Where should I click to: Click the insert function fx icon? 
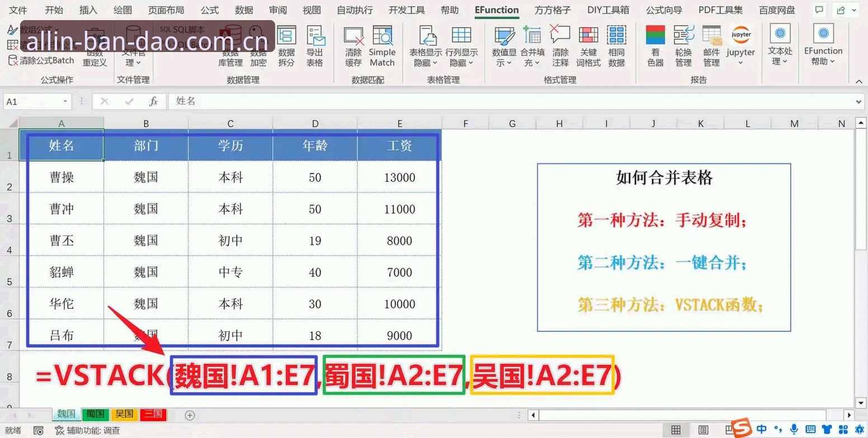(x=153, y=101)
